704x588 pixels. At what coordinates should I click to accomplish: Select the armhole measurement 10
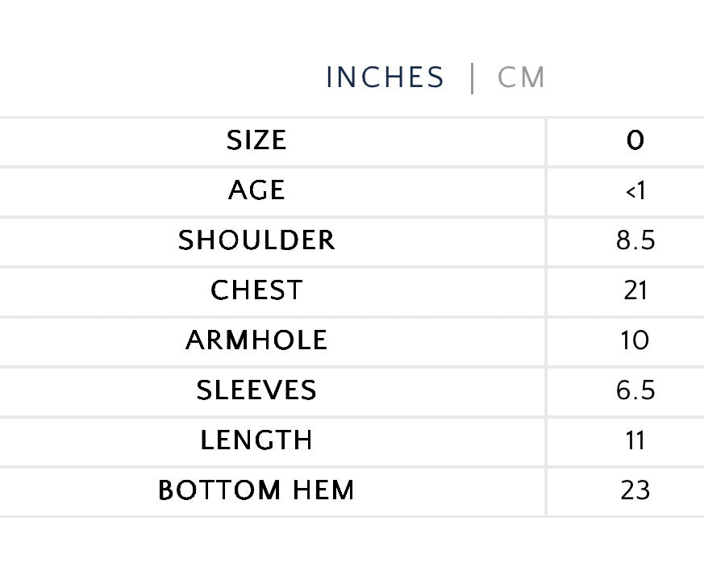click(x=635, y=340)
